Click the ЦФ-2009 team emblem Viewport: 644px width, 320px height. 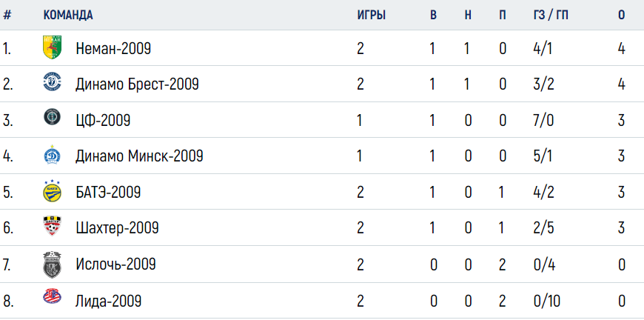pyautogui.click(x=52, y=118)
